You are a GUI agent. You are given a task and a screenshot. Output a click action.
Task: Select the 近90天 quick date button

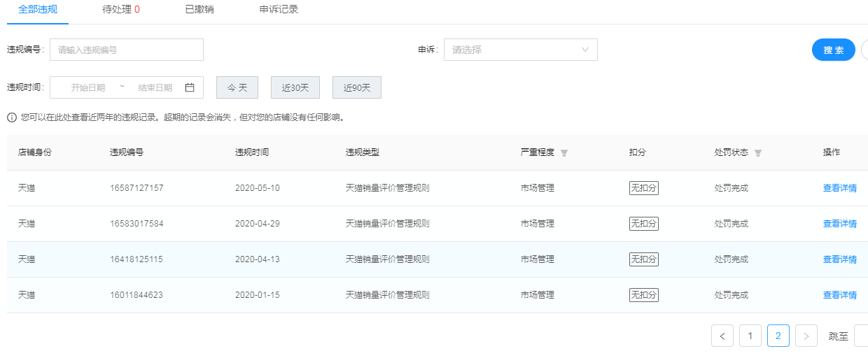[x=357, y=87]
